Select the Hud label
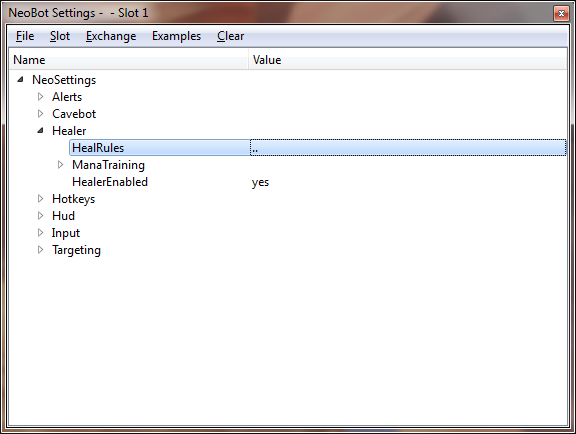Image resolution: width=576 pixels, height=434 pixels. point(63,216)
